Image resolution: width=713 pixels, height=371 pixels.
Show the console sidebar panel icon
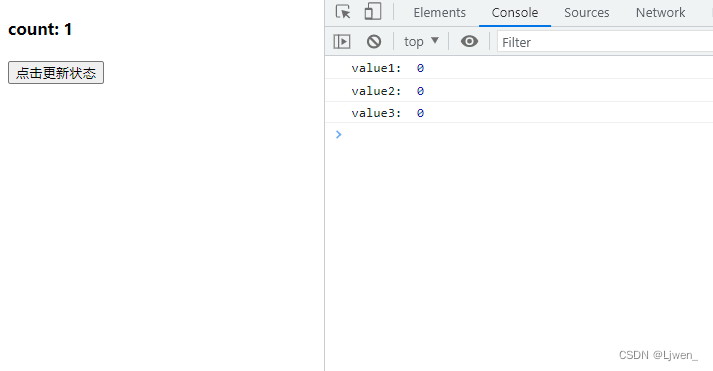pyautogui.click(x=342, y=42)
